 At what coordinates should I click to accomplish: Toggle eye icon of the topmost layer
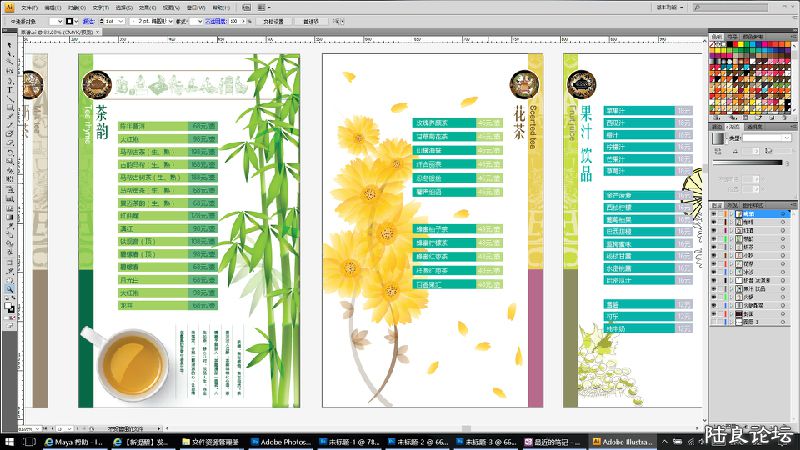click(714, 214)
